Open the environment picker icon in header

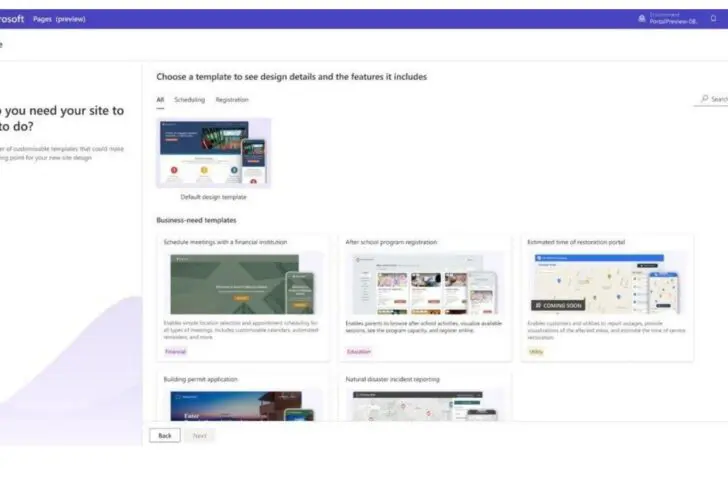[642, 19]
